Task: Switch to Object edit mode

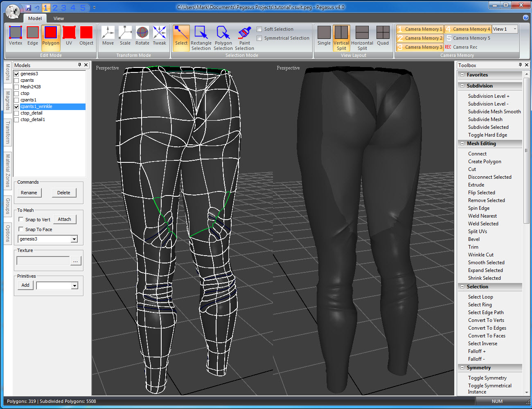Action: 86,36
